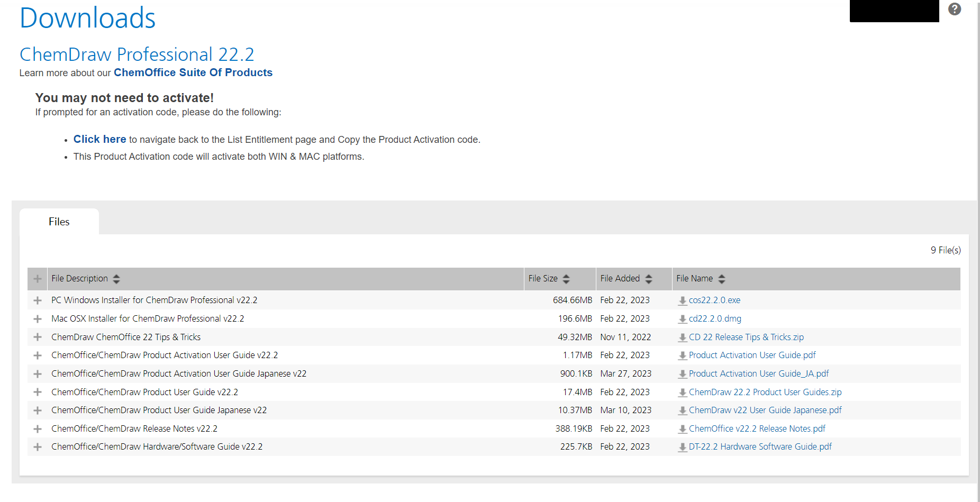The width and height of the screenshot is (980, 502).
Task: Download ChemDraw v22 User Guide Japanese.pdf
Action: pyautogui.click(x=765, y=410)
